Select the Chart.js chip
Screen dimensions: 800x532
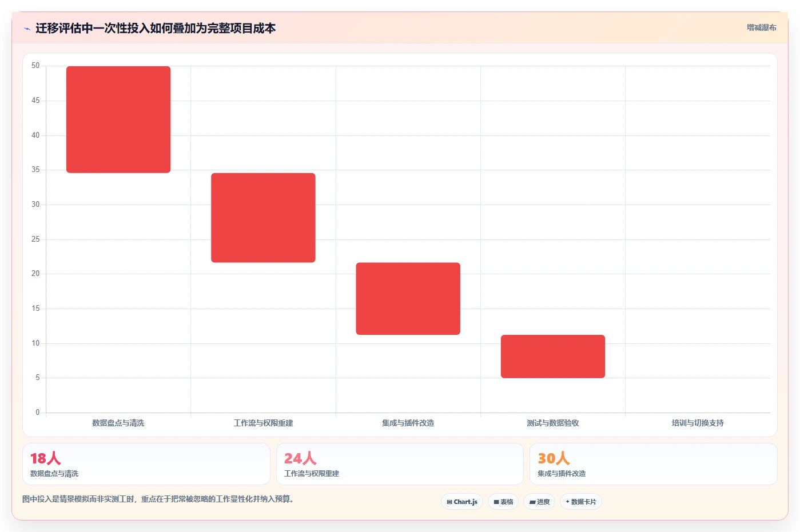click(x=462, y=502)
